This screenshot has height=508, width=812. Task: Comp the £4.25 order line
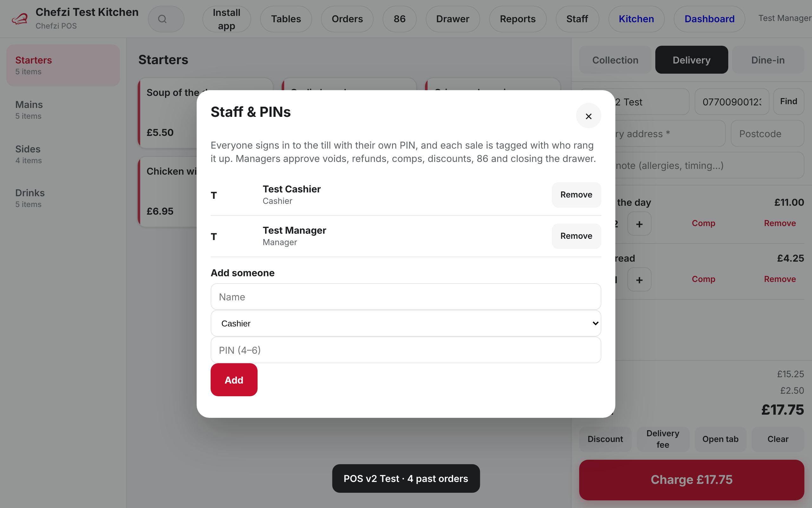point(703,279)
